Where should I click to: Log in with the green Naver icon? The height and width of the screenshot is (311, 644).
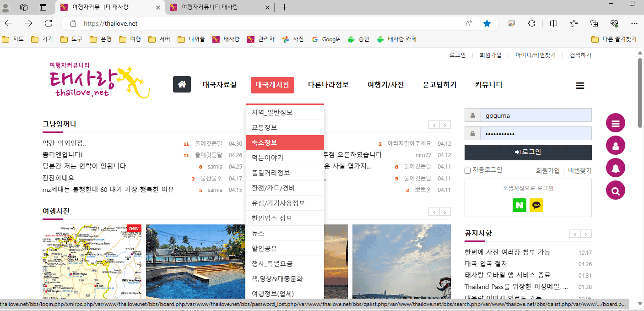tap(519, 205)
